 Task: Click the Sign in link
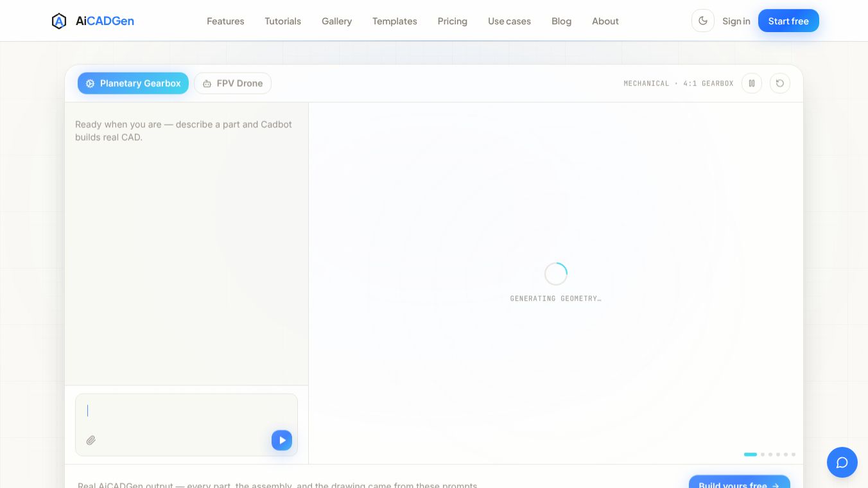pos(736,21)
